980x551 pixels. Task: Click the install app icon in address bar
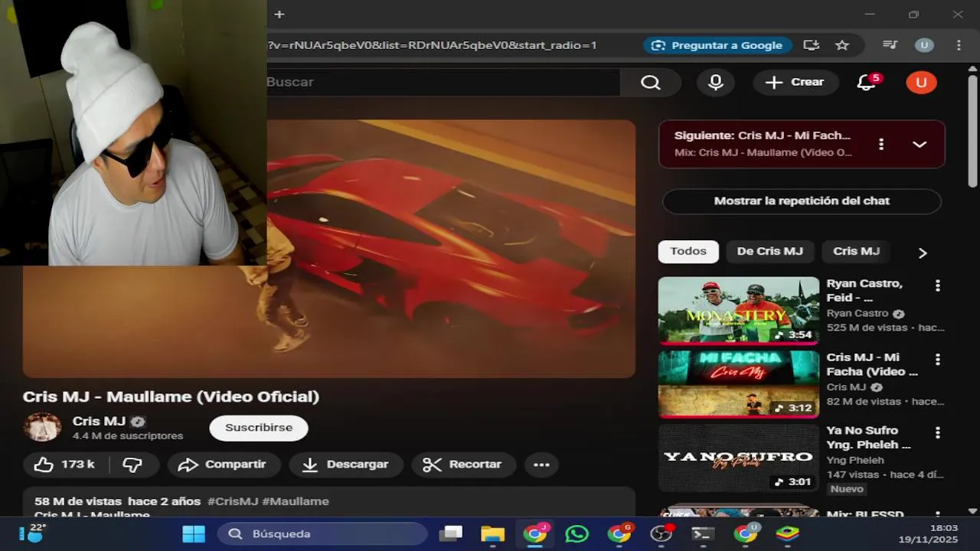point(812,45)
